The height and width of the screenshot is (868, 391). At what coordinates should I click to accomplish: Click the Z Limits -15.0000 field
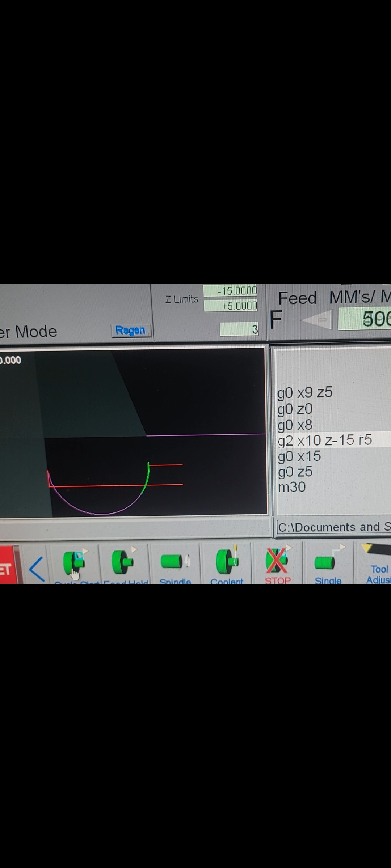click(x=230, y=291)
